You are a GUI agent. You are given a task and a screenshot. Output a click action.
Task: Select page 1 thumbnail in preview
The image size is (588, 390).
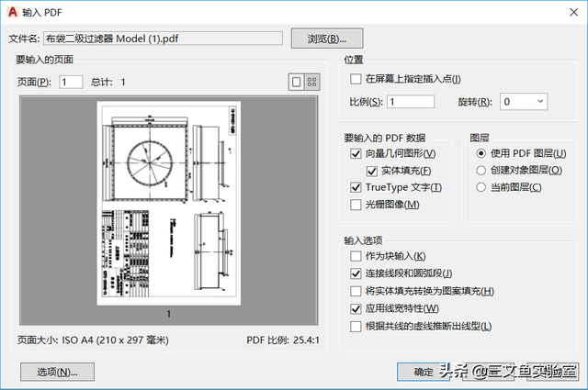[169, 203]
